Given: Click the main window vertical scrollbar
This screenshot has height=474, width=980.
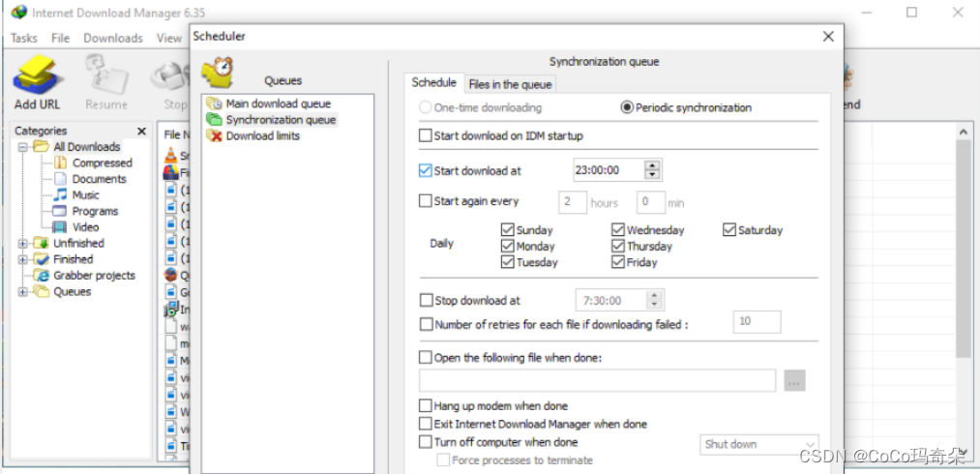Looking at the screenshot, I should pos(964,251).
